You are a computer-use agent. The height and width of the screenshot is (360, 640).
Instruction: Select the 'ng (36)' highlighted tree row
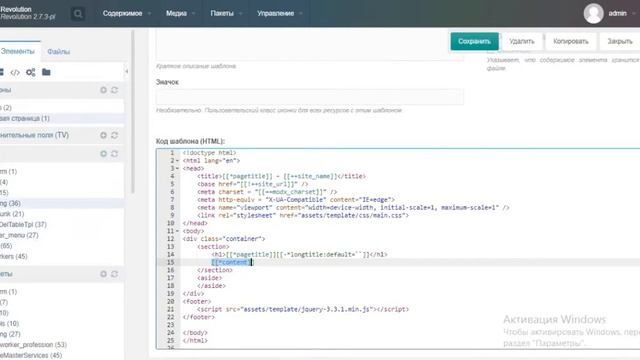click(x=62, y=203)
